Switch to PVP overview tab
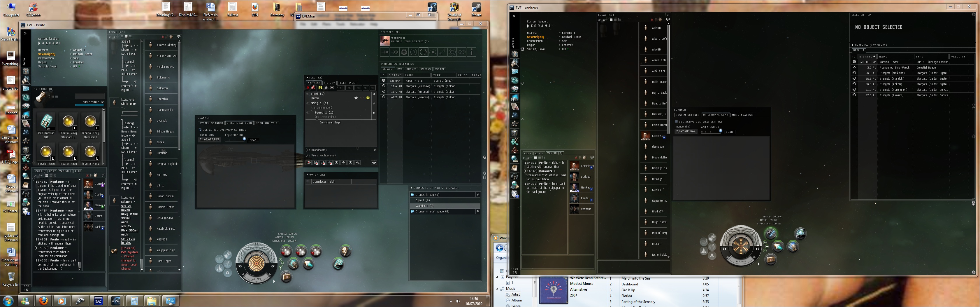The width and height of the screenshot is (980, 307). 400,69
